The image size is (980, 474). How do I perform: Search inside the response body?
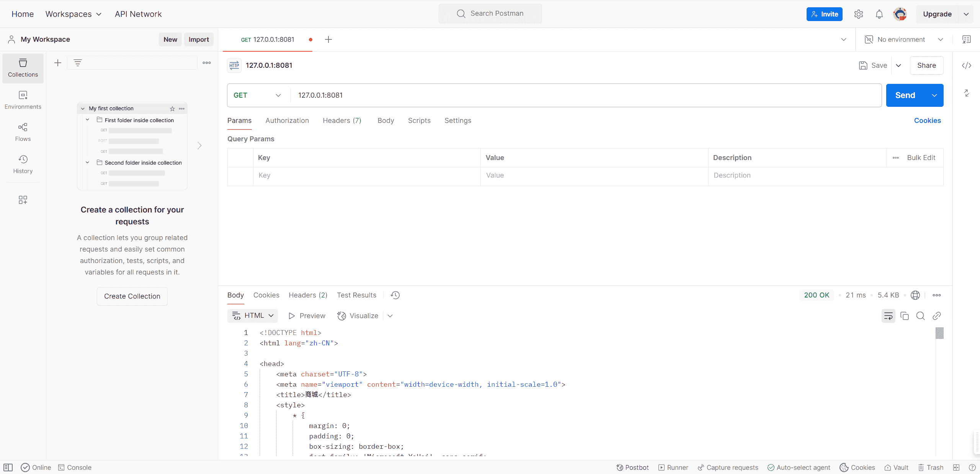point(921,316)
